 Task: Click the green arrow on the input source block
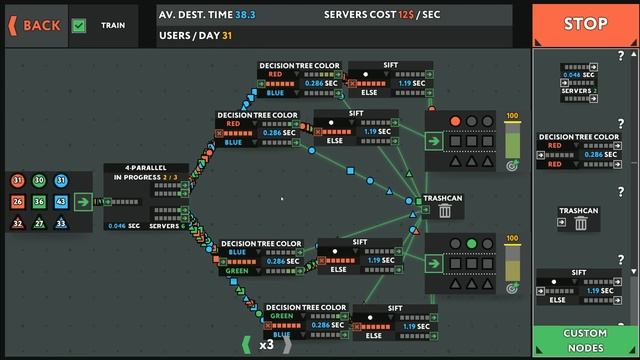(83, 202)
